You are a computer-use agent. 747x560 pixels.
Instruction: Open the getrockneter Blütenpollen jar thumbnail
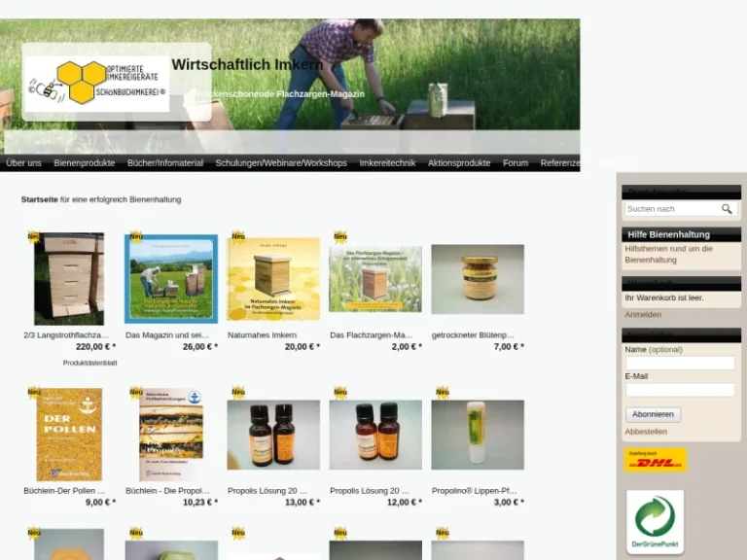click(x=478, y=279)
